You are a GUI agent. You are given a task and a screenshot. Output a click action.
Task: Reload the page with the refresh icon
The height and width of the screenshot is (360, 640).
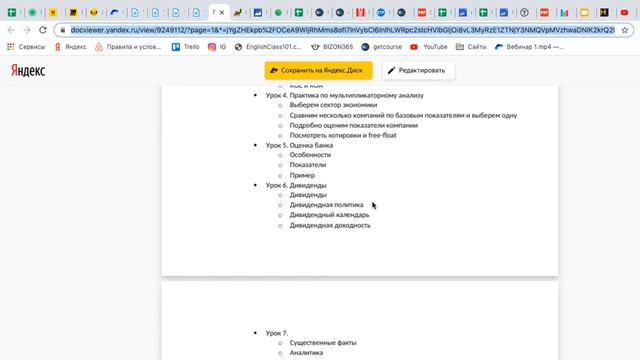tap(43, 30)
